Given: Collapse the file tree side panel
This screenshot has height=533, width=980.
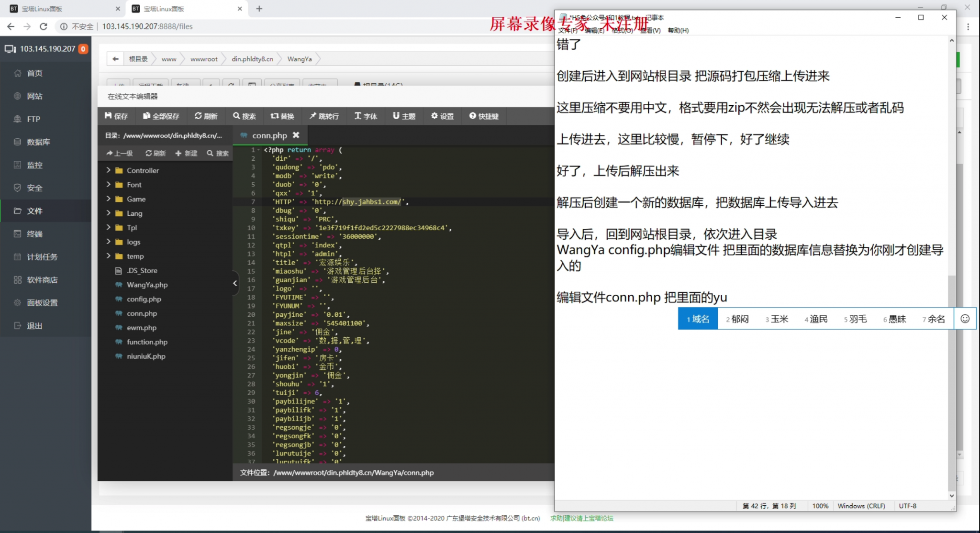Looking at the screenshot, I should (x=235, y=283).
